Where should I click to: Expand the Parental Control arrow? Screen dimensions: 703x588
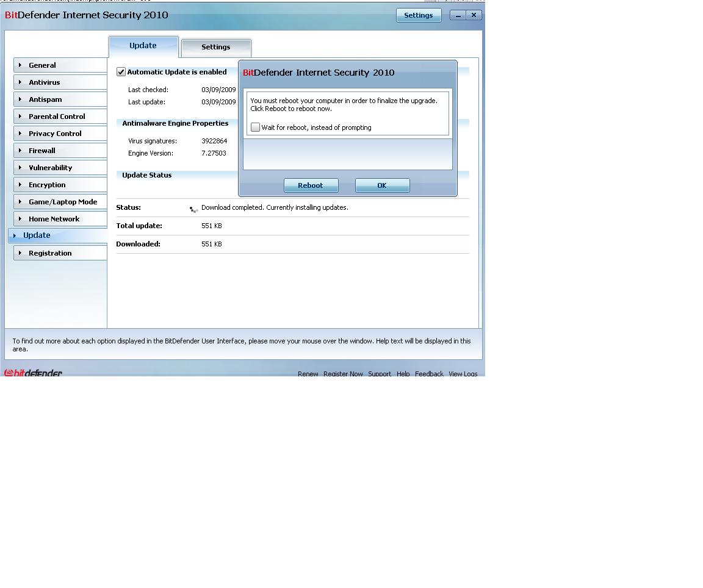(20, 116)
